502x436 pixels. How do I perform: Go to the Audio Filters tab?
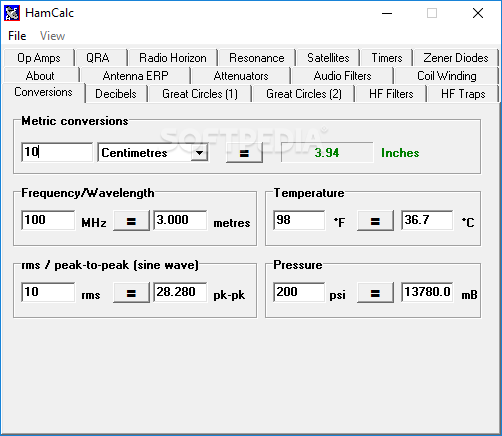click(342, 76)
